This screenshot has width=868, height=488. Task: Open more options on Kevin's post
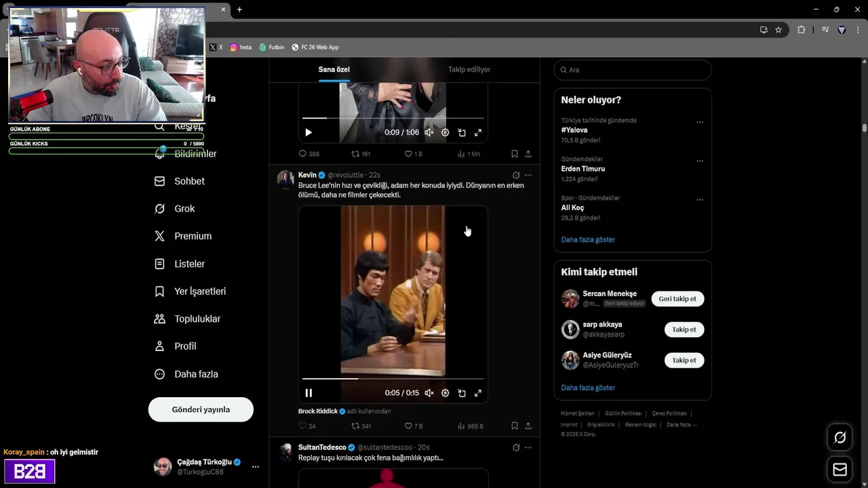528,175
